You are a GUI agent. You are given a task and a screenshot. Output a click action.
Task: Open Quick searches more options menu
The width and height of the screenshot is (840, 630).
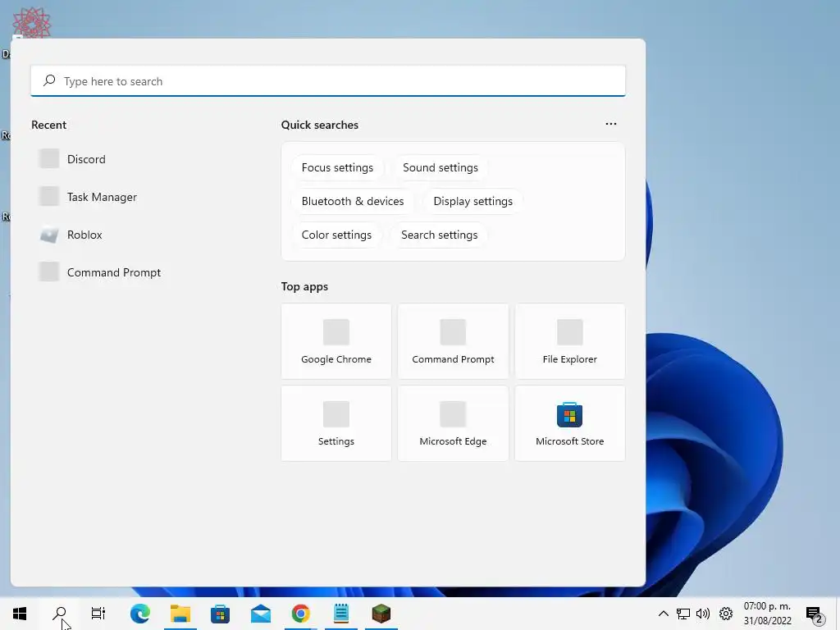610,124
